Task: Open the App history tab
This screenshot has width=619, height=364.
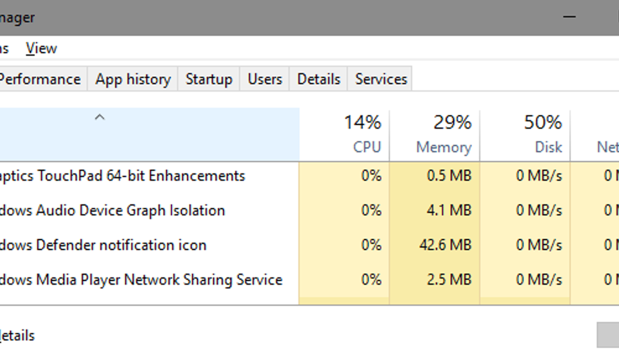Action: (x=132, y=79)
